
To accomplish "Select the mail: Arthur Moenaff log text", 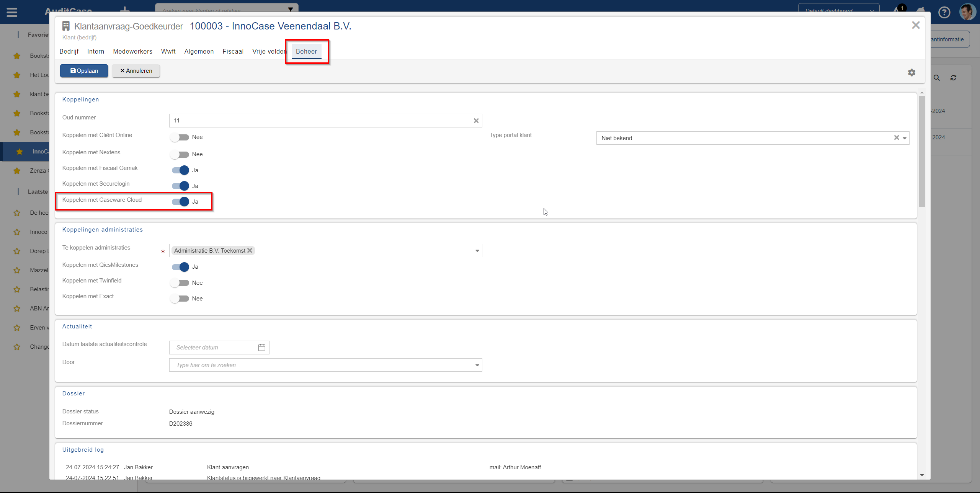I will pyautogui.click(x=515, y=467).
